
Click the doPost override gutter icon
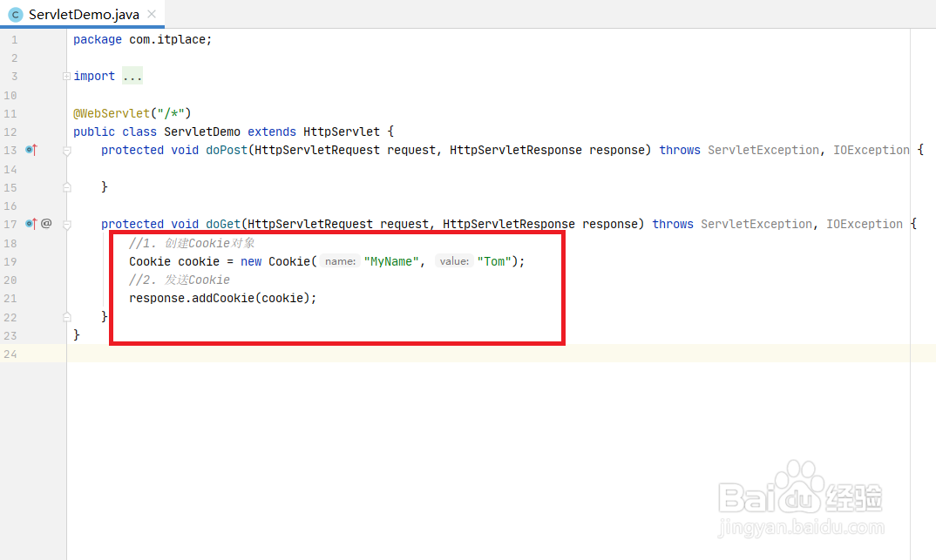[x=31, y=150]
